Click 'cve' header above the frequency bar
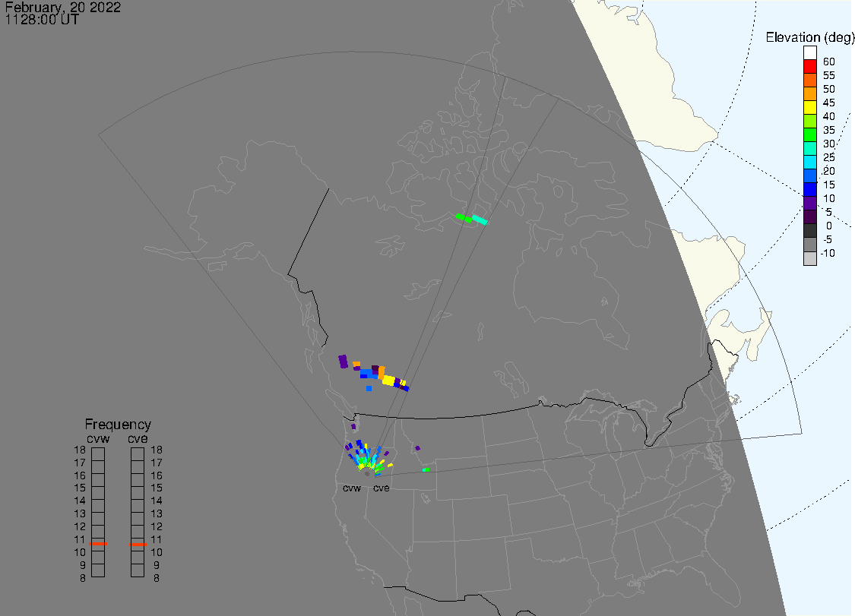 point(138,439)
